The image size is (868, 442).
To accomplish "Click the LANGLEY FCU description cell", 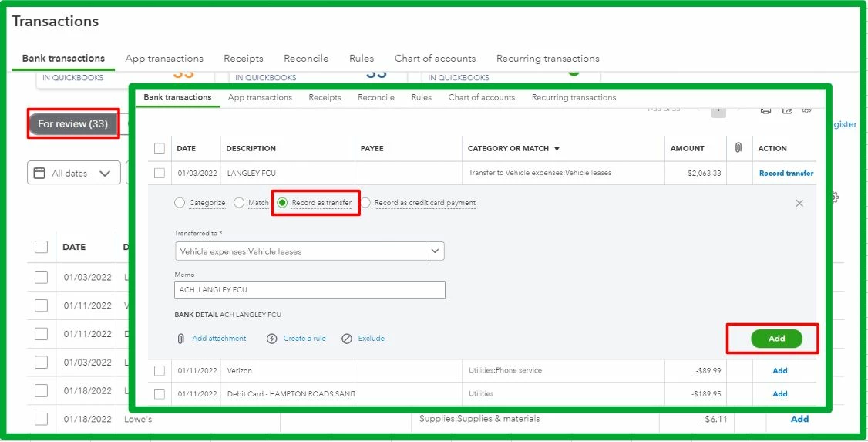I will coord(252,174).
